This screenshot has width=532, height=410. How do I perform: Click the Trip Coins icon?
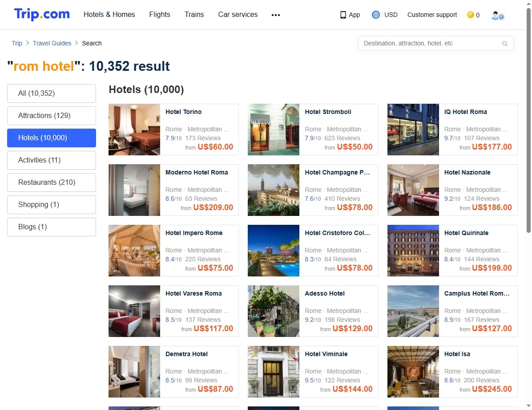[470, 15]
